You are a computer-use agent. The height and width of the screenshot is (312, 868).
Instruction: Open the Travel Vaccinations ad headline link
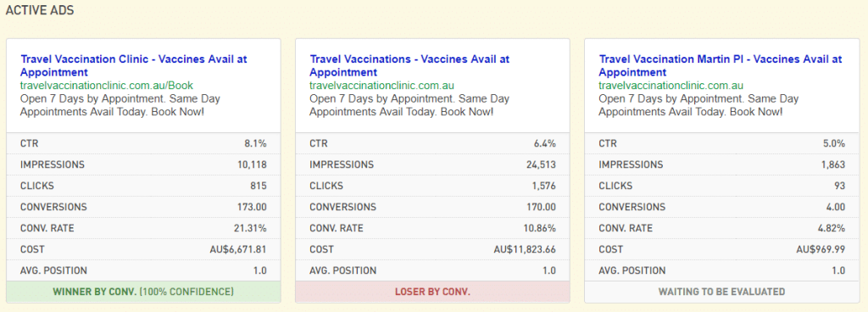[409, 65]
